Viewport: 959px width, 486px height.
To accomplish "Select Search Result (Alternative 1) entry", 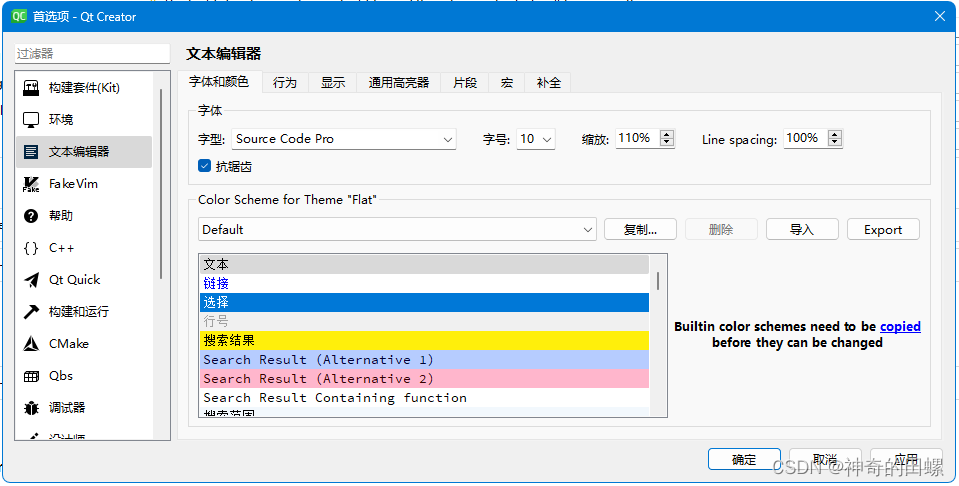I will tap(424, 359).
